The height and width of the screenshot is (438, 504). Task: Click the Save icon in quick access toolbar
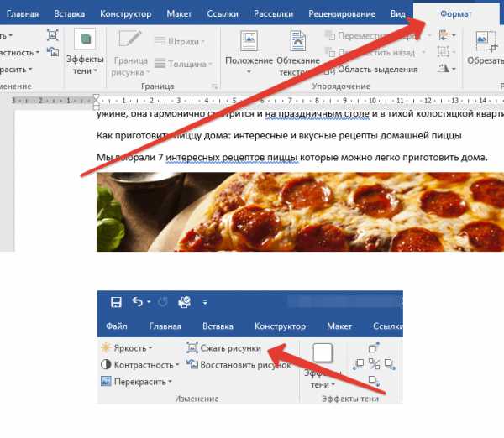(116, 302)
